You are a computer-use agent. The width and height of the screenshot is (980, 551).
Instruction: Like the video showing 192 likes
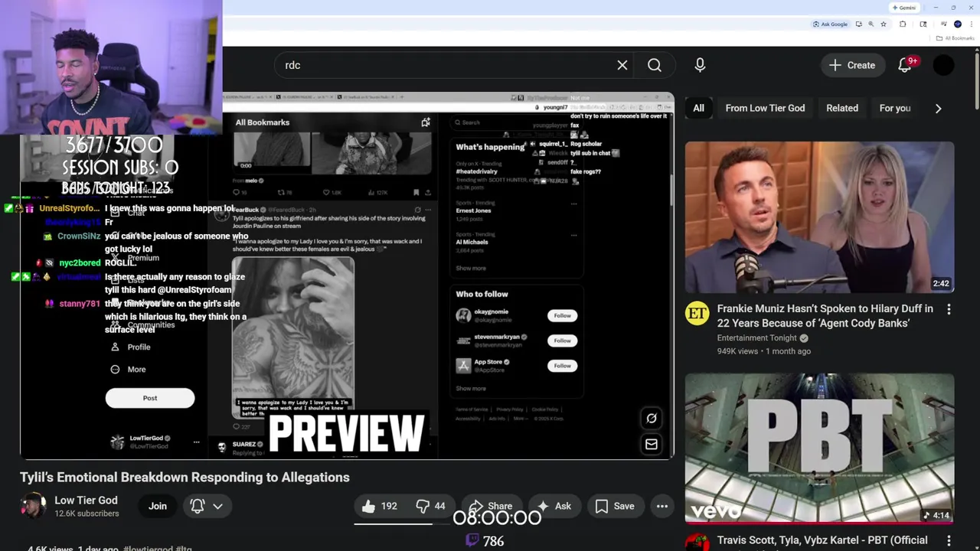[x=379, y=506]
